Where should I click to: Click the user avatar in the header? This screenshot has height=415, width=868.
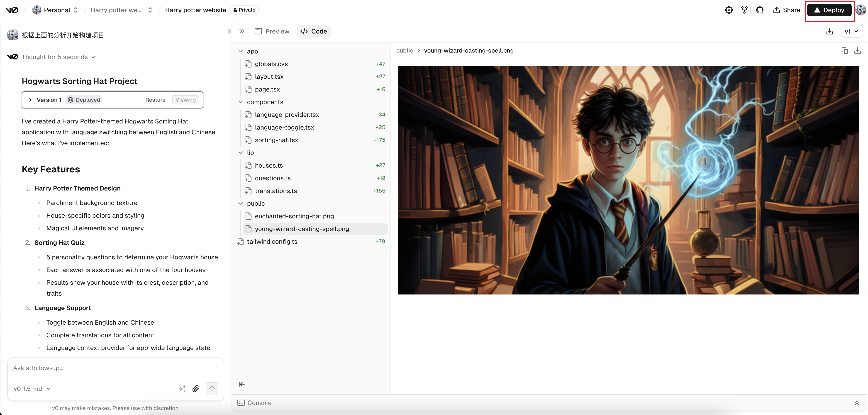[861, 10]
